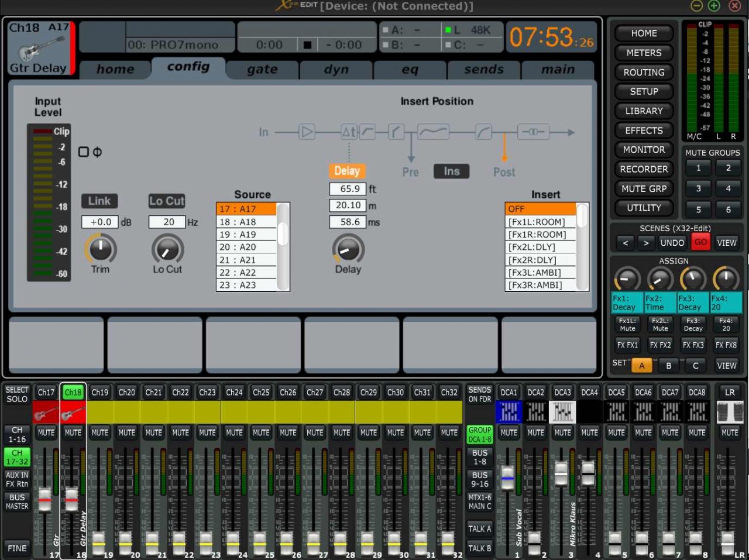Click the DCA2 fader bank icon

tap(536, 413)
